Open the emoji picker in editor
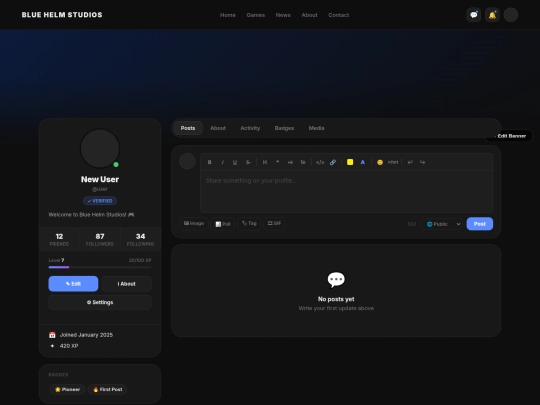Screen dimensions: 540x405 click(380, 162)
